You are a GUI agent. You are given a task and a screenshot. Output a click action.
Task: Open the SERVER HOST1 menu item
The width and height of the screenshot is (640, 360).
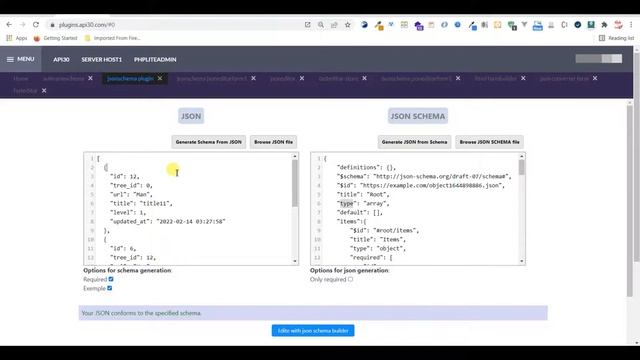click(101, 60)
